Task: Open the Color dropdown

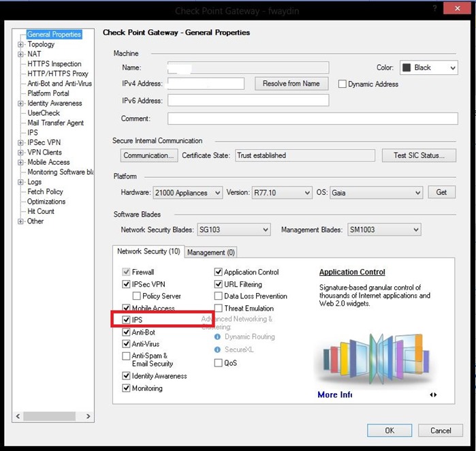Action: 428,67
